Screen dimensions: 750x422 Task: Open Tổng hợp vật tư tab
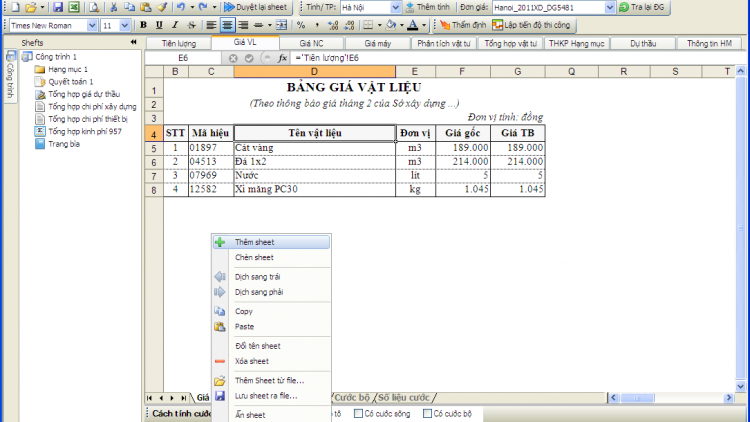tap(510, 44)
